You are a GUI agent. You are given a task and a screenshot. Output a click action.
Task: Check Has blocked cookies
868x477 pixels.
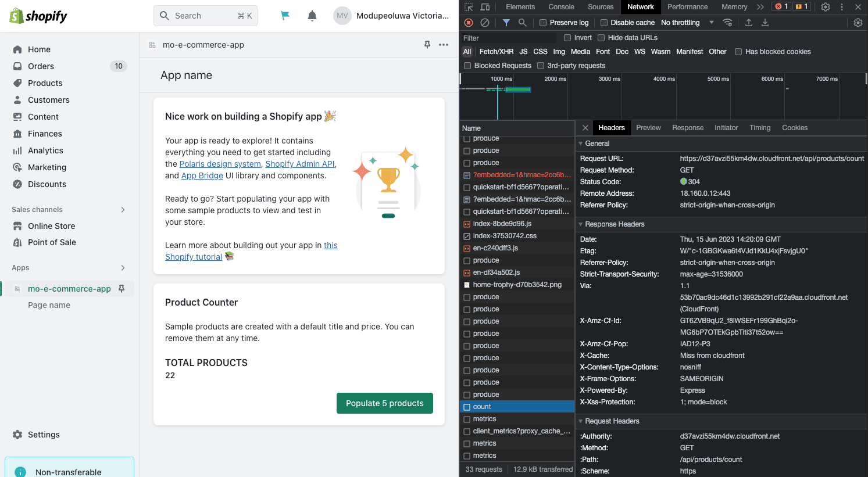[x=738, y=52]
